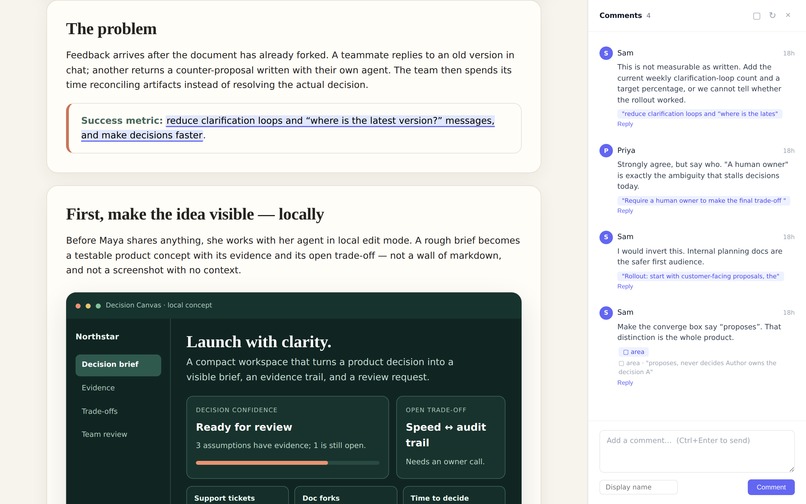This screenshot has width=806, height=504.
Task: Reply to Sam's converge box comment
Action: (x=625, y=383)
